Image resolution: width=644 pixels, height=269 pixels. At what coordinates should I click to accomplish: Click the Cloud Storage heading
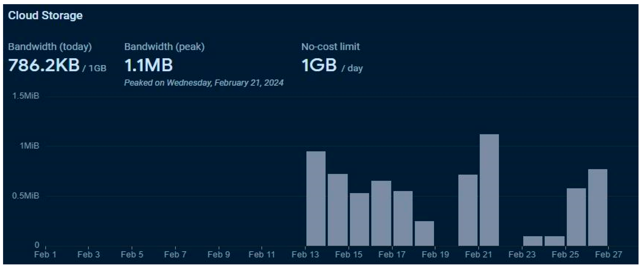coord(45,16)
